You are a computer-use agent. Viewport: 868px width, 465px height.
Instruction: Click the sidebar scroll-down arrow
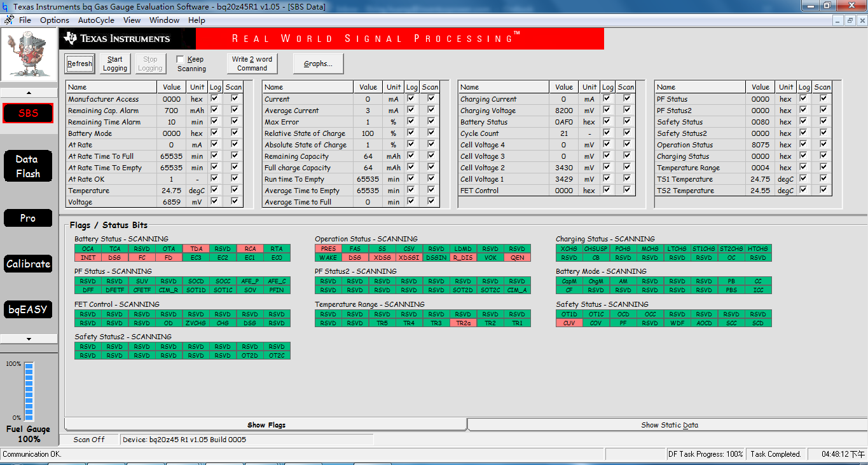click(x=28, y=339)
